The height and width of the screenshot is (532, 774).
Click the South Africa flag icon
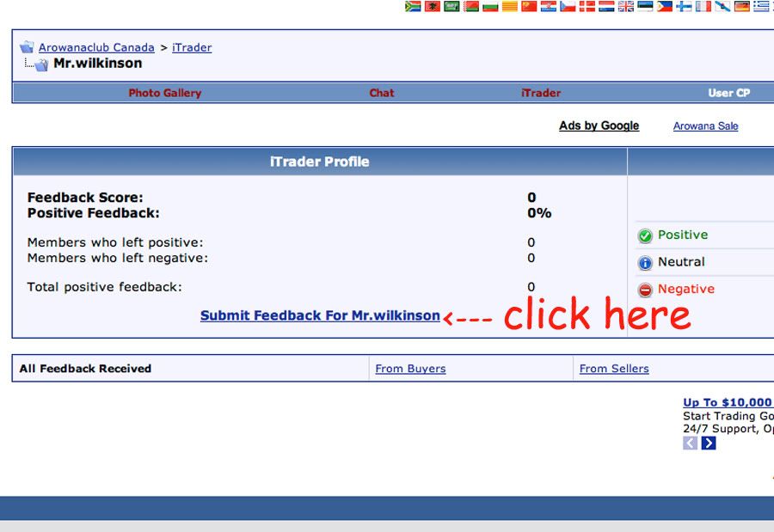(x=412, y=6)
